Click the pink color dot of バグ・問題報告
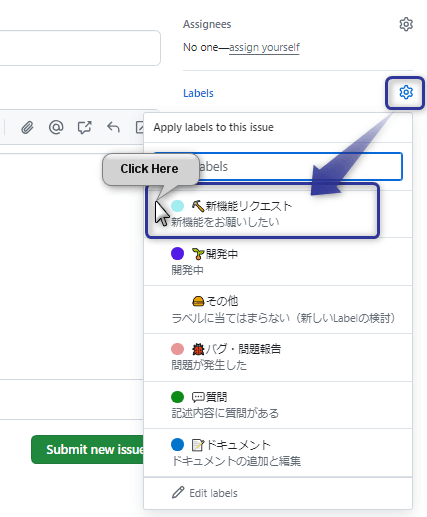The height and width of the screenshot is (517, 427). (177, 349)
